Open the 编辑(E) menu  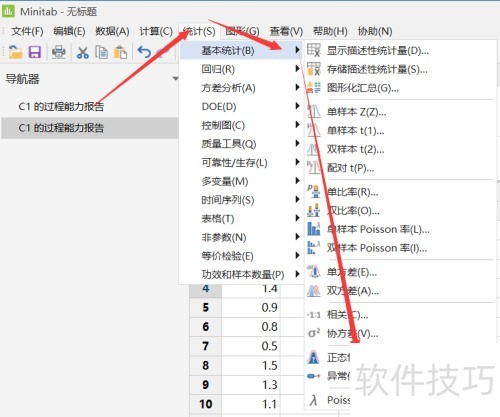(x=69, y=31)
